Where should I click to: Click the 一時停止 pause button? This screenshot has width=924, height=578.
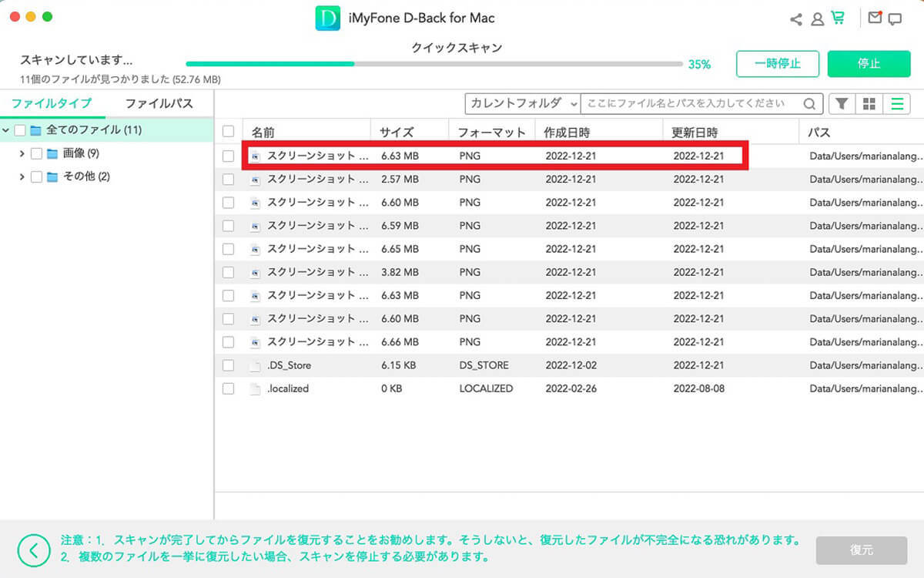(778, 63)
